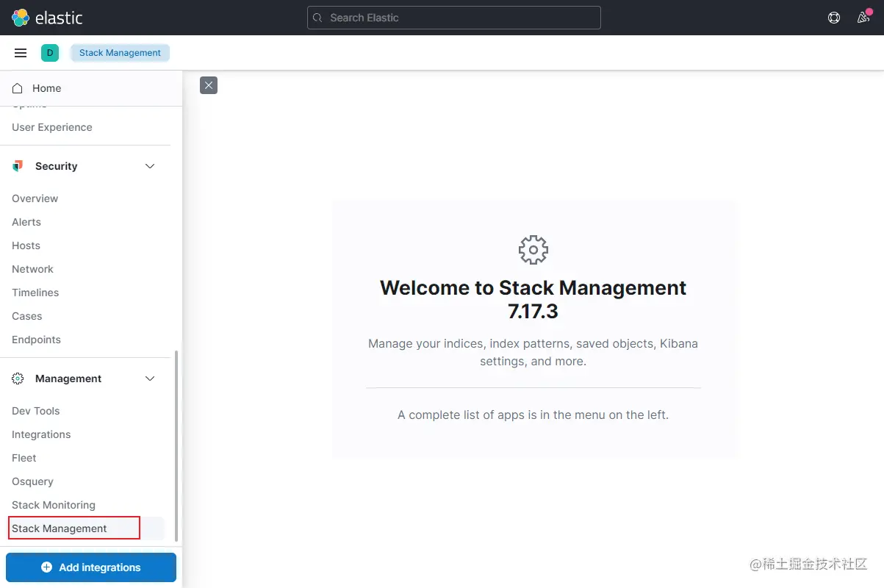This screenshot has height=588, width=884.
Task: Open Osquery
Action: tap(32, 481)
